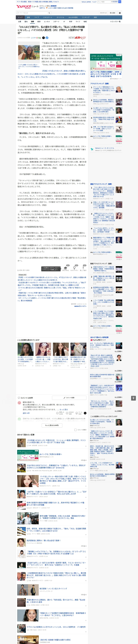138x644 pixels.
Task: Switch to the ライブ tab
Action: point(37,17)
